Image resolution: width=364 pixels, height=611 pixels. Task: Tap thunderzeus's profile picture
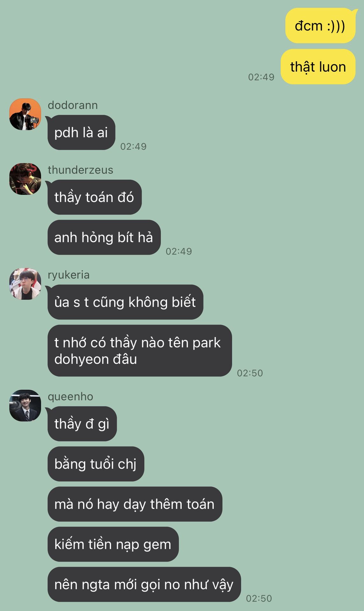click(x=25, y=179)
